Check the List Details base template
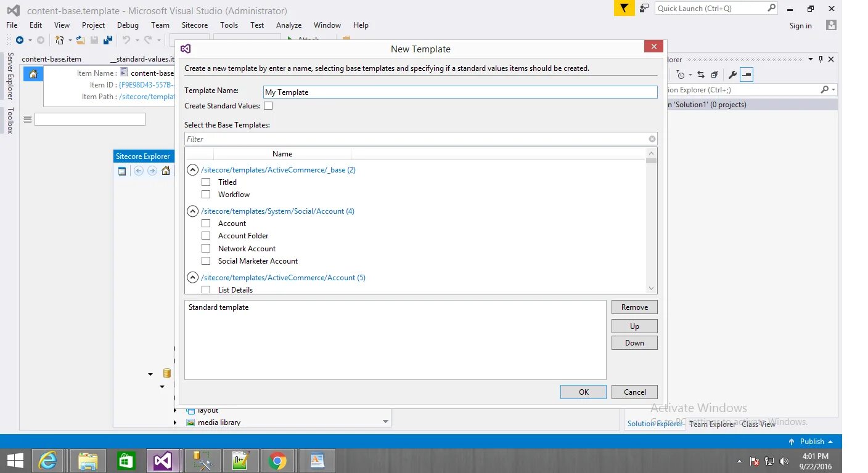The height and width of the screenshot is (473, 868). click(206, 289)
